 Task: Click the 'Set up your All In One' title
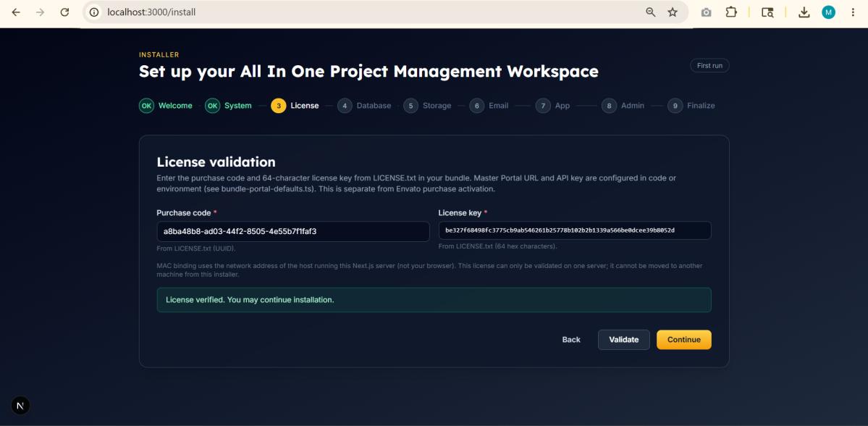pos(368,72)
